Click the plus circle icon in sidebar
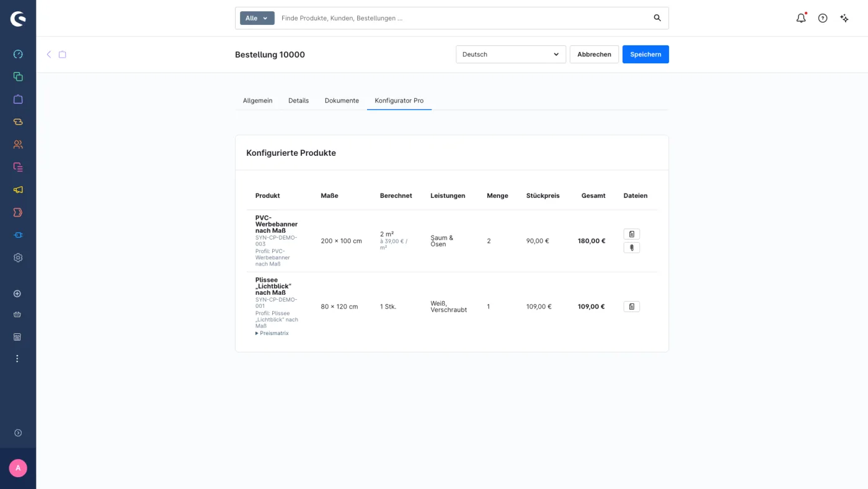Viewport: 868px width, 489px height. click(17, 294)
